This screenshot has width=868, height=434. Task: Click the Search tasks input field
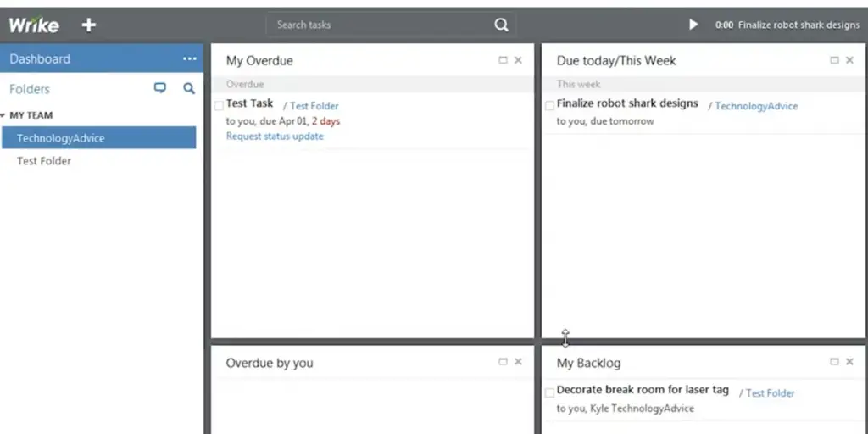click(381, 25)
